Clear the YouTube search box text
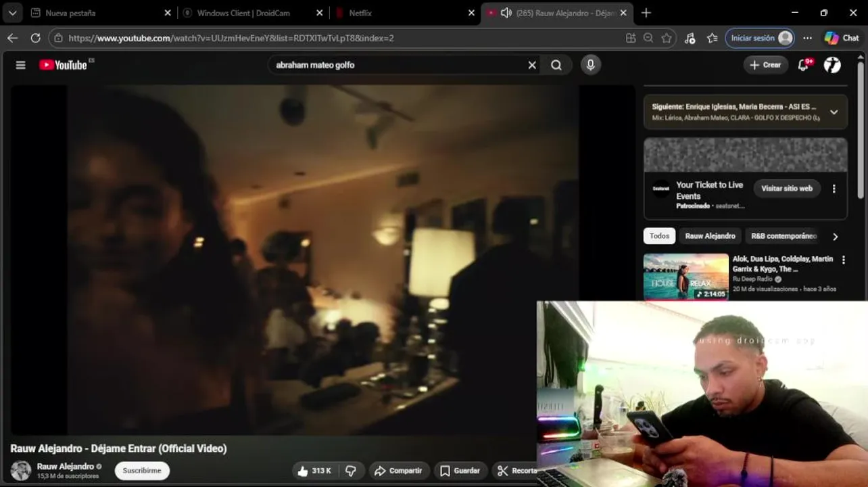868x487 pixels. click(532, 65)
